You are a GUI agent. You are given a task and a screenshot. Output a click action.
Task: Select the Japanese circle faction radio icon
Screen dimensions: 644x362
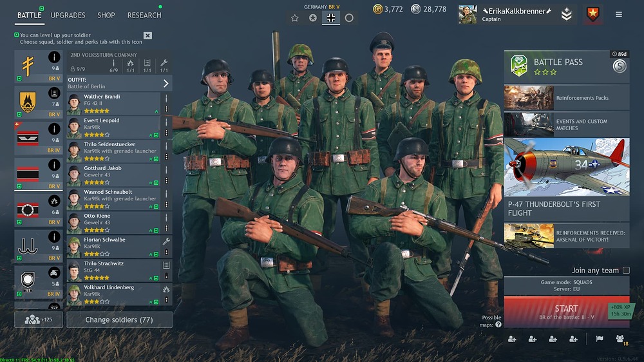(x=349, y=18)
